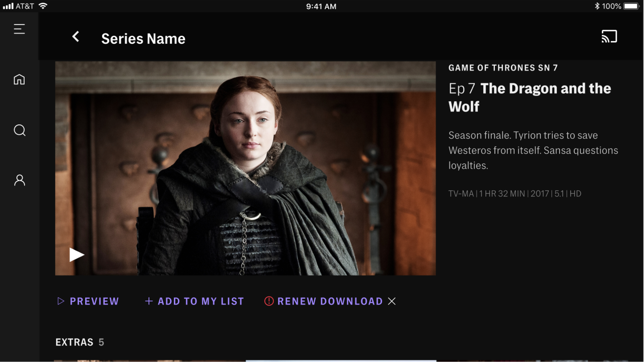Collapse the sidebar navigation panel
Image resolution: width=644 pixels, height=362 pixels.
click(19, 29)
